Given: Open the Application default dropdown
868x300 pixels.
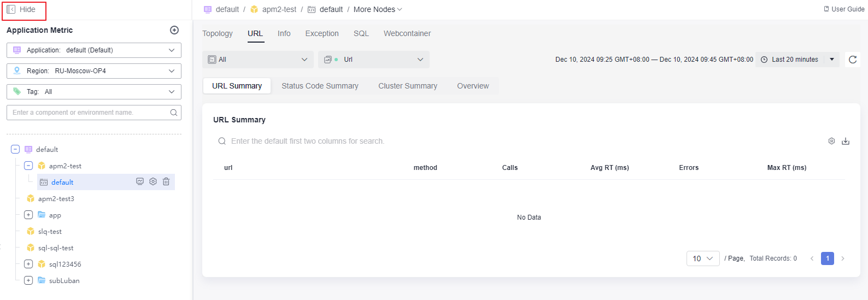Looking at the screenshot, I should pyautogui.click(x=94, y=50).
